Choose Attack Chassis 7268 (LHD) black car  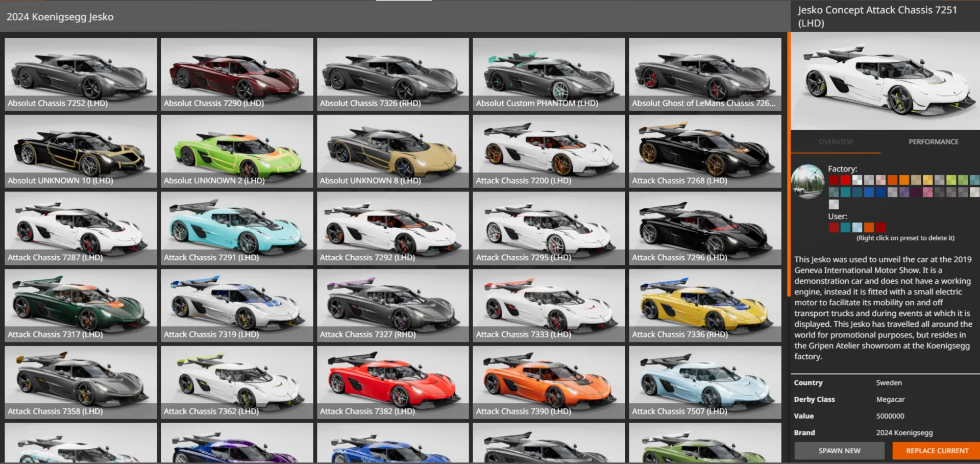705,151
